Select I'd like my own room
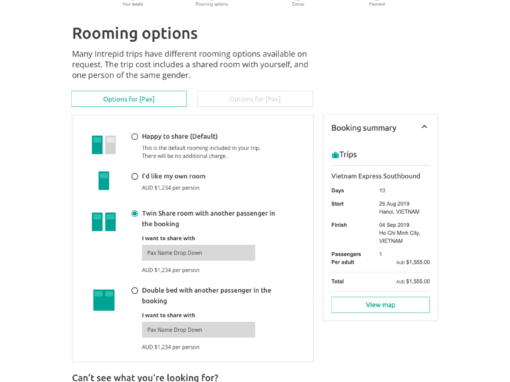 tap(135, 176)
